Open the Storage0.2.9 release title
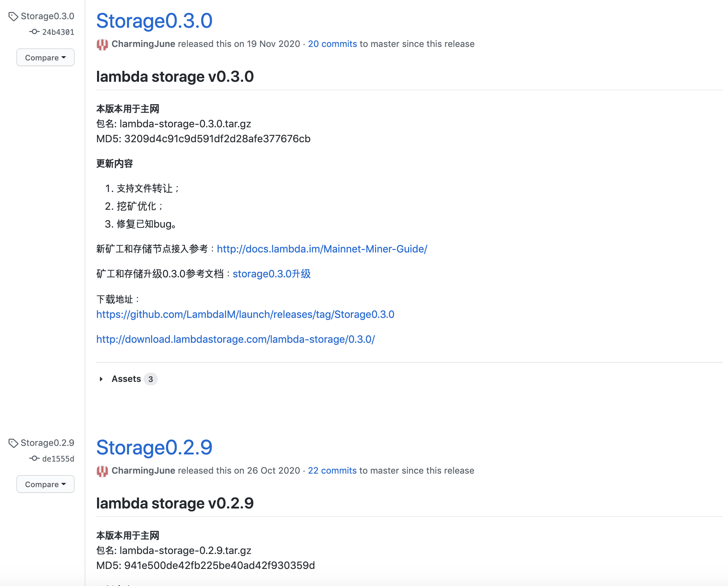 pos(154,447)
